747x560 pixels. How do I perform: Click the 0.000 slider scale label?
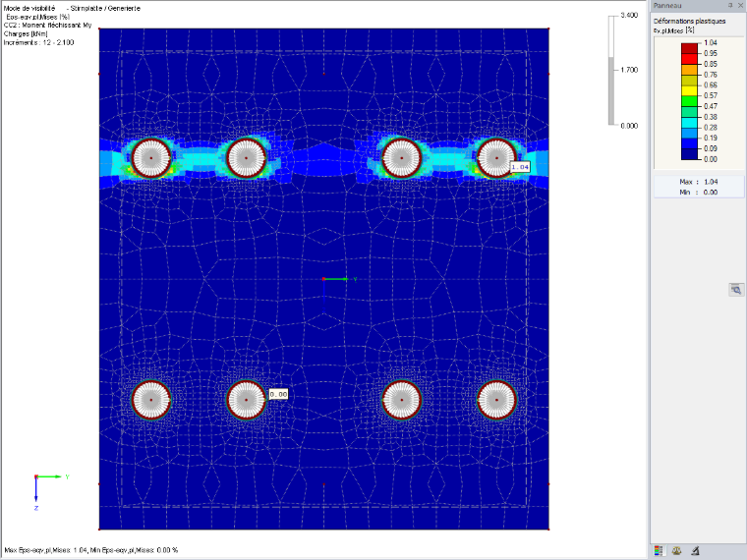coord(629,126)
